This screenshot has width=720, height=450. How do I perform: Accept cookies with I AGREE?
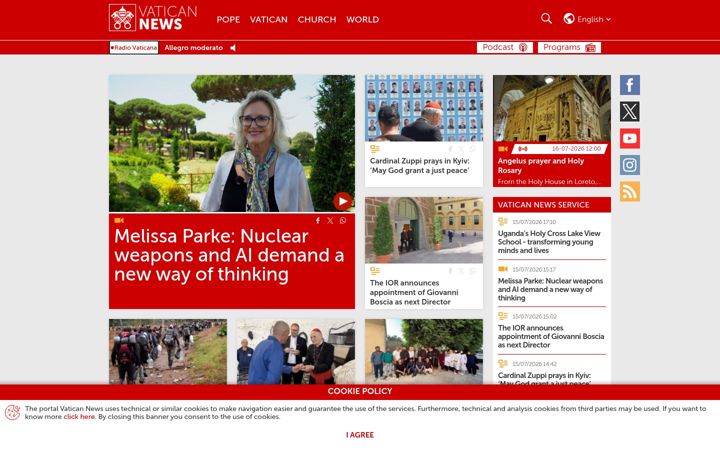(360, 435)
